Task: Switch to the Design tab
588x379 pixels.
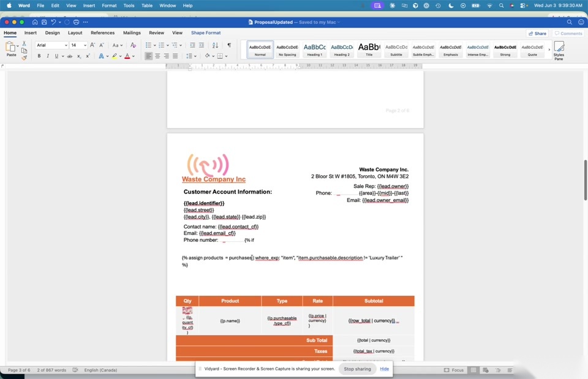Action: (53, 33)
